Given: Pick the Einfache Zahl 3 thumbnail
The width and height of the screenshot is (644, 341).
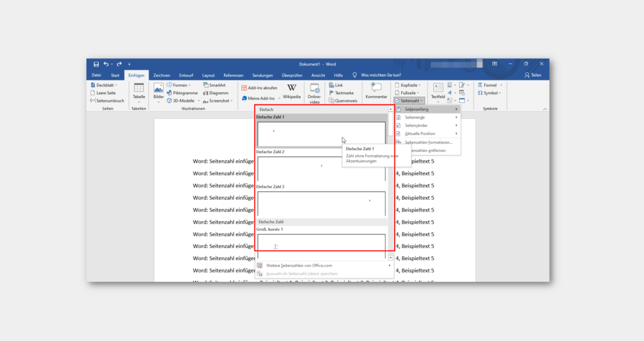Looking at the screenshot, I should [321, 202].
